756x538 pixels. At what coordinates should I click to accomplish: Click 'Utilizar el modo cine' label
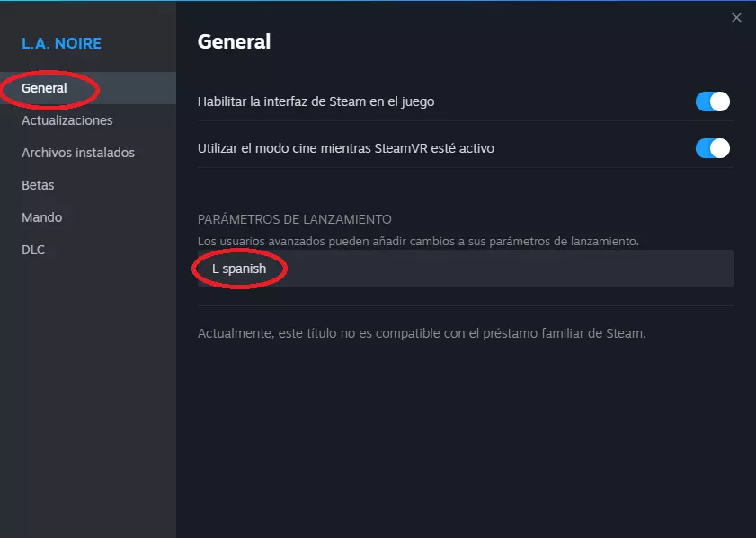click(345, 148)
